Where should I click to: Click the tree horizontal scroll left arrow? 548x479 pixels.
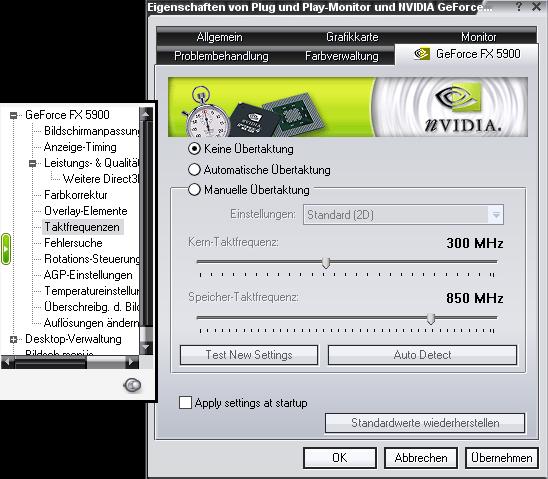(7, 362)
